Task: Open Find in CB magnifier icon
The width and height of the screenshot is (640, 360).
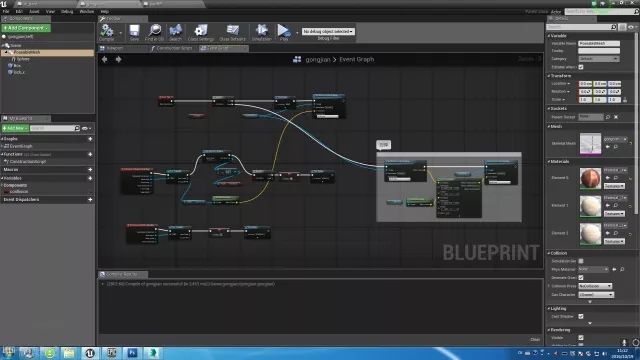Action: (x=155, y=31)
